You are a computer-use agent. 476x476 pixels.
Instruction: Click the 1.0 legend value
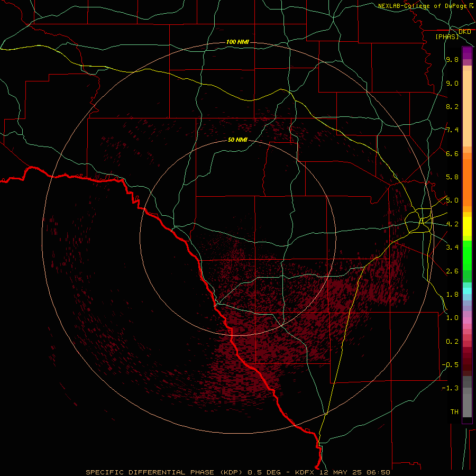tap(452, 318)
